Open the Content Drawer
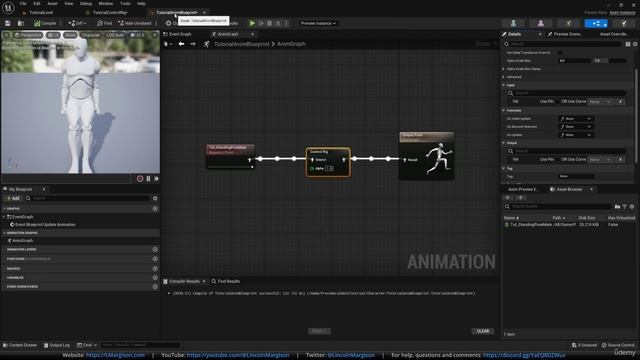 pos(20,345)
